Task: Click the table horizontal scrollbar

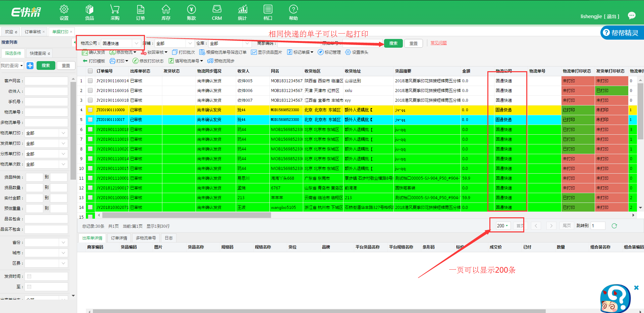Action: click(x=186, y=215)
